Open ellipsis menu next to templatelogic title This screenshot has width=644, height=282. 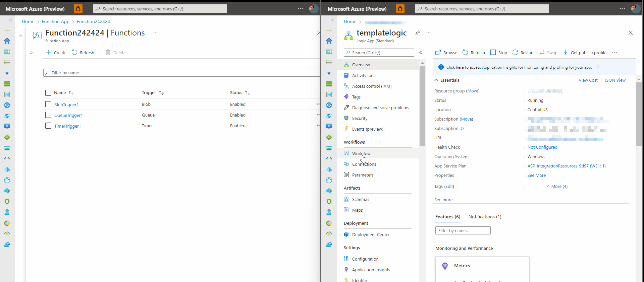click(x=428, y=33)
